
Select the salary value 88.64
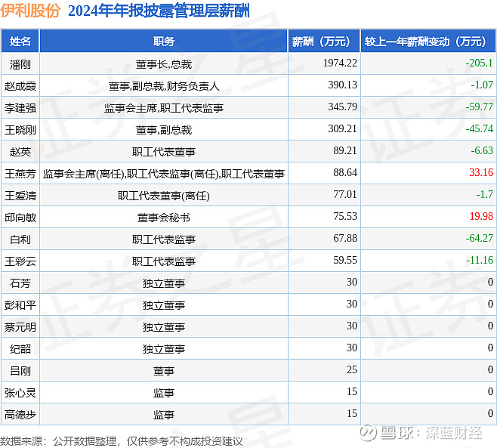345,172
